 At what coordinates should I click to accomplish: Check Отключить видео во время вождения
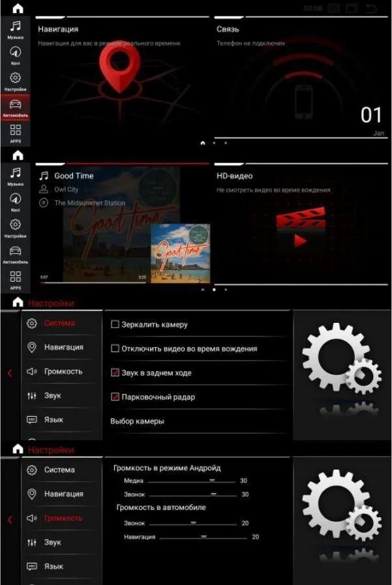(115, 348)
